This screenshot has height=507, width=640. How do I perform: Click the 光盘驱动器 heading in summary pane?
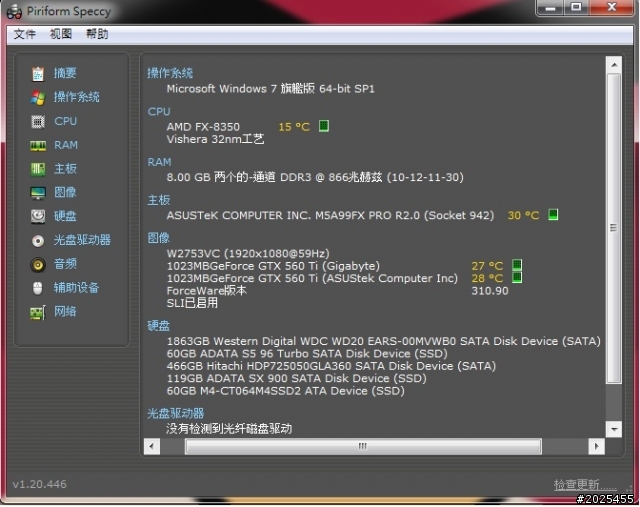[x=176, y=414]
